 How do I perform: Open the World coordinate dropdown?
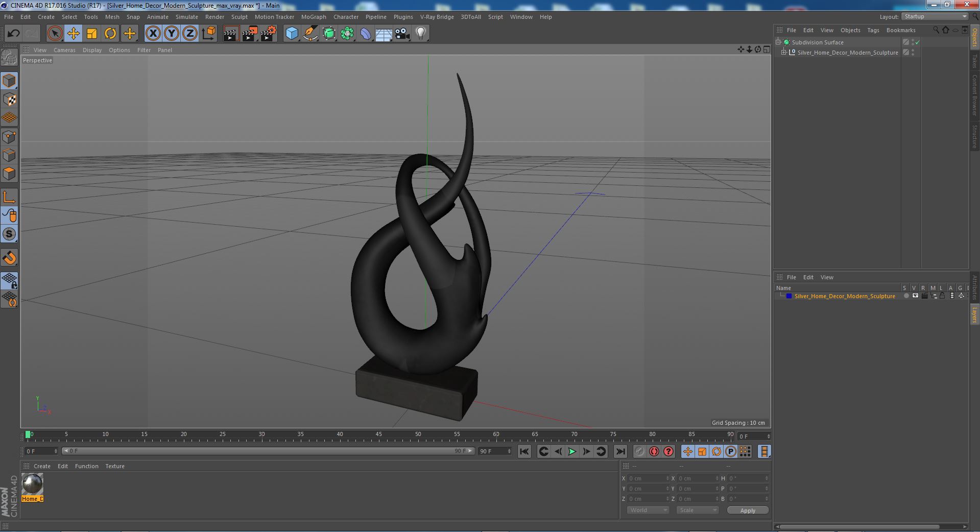tap(648, 510)
